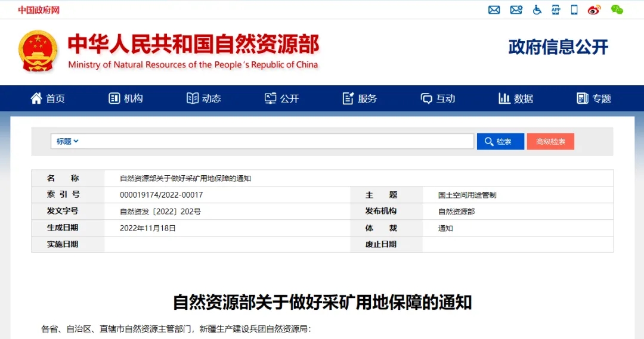Viewport: 644px width, 339px height.
Task: Open the Weibo icon
Action: (x=594, y=10)
